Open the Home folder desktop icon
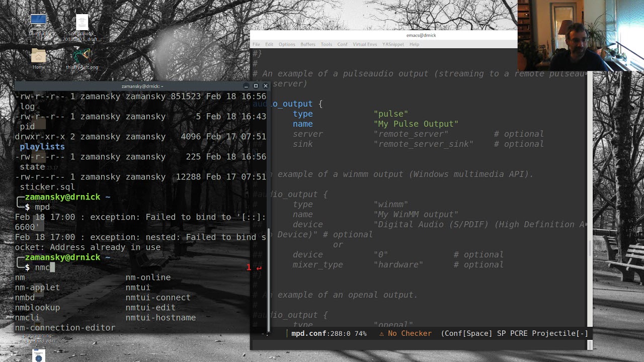The width and height of the screenshot is (644, 362). tap(39, 59)
